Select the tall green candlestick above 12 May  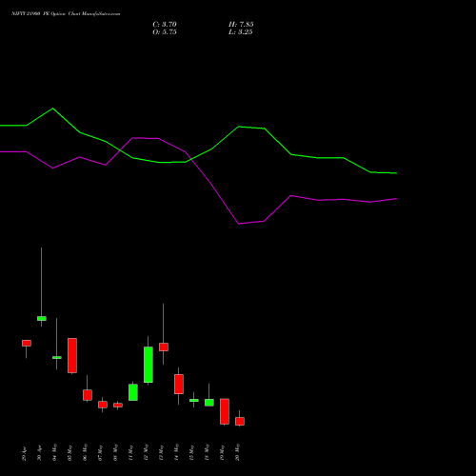pos(149,365)
